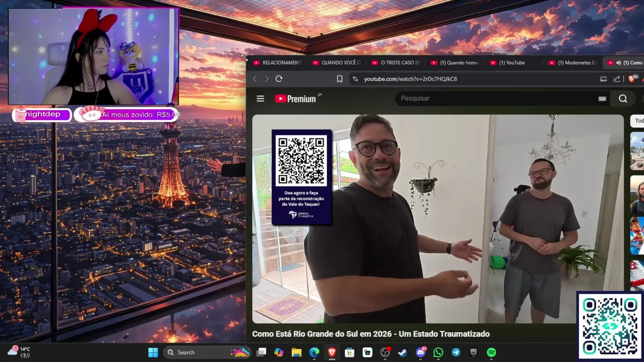Screen dimensions: 644x362
Task: Go back with browser back arrow
Action: (x=255, y=79)
